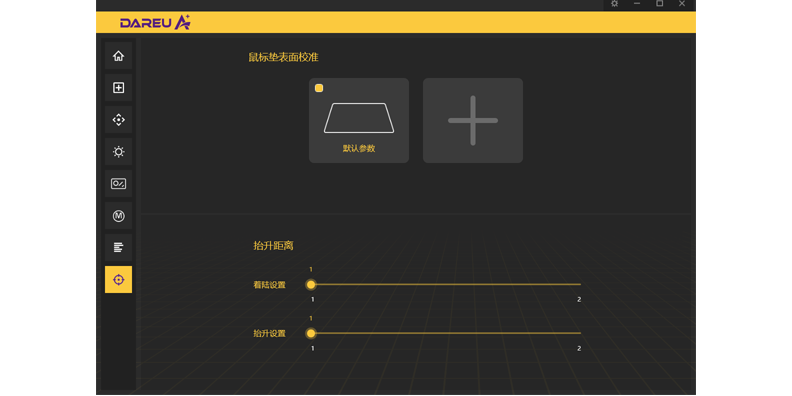Toggle the yellow checkbox on 默认参数 card
This screenshot has height=396, width=792.
pyautogui.click(x=319, y=88)
